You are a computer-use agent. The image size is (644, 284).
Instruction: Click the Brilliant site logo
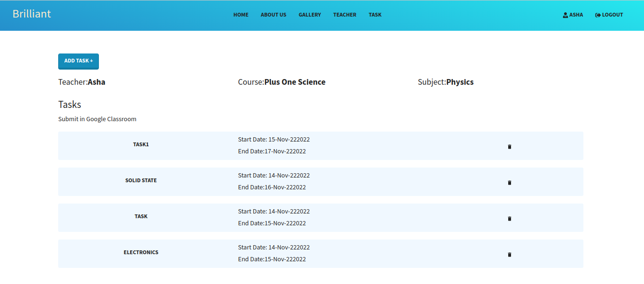(x=32, y=14)
